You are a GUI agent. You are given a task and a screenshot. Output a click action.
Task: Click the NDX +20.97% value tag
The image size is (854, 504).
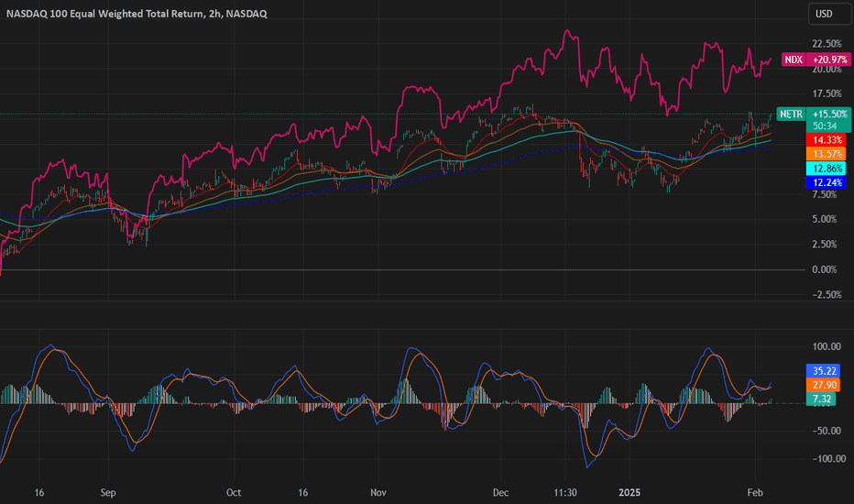[x=829, y=60]
